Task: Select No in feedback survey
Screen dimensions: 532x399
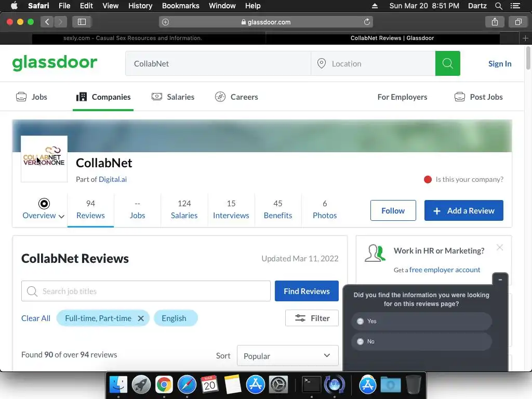Action: pyautogui.click(x=422, y=342)
